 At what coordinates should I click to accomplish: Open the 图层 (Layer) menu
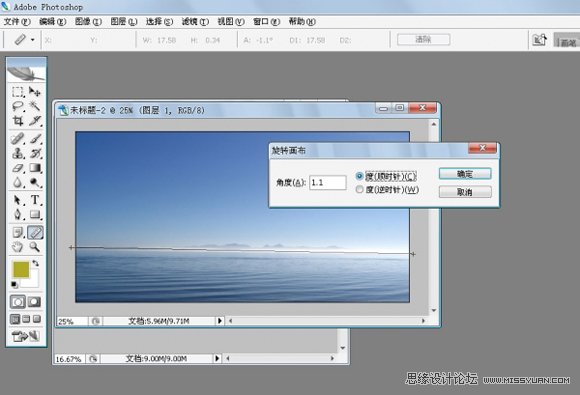(x=124, y=21)
